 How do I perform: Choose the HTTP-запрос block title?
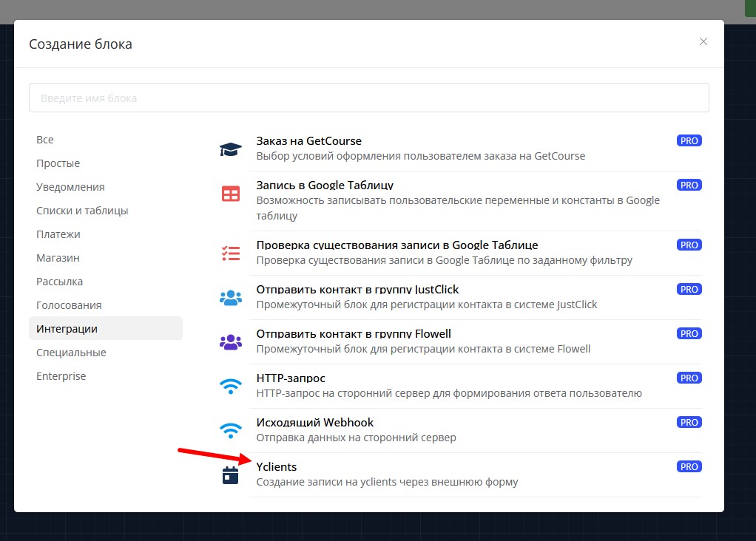coord(291,378)
